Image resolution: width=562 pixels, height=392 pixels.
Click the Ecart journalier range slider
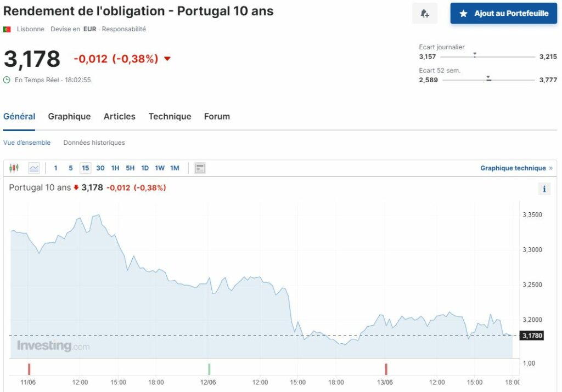point(487,56)
